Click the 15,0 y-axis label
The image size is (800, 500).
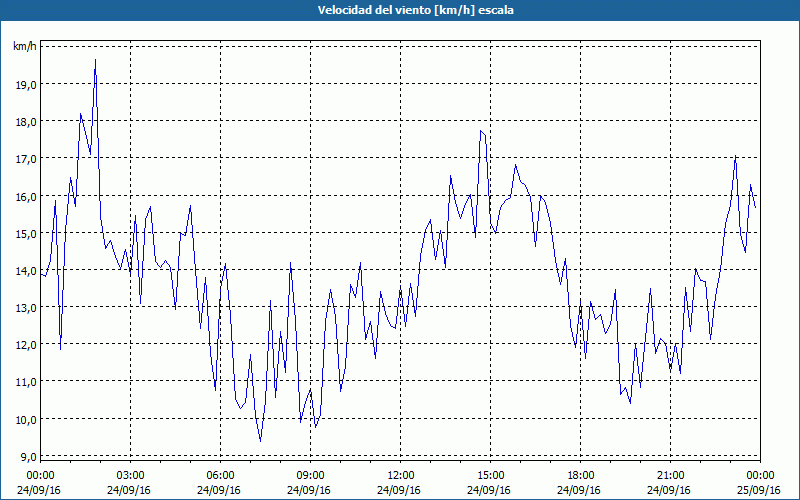point(27,234)
